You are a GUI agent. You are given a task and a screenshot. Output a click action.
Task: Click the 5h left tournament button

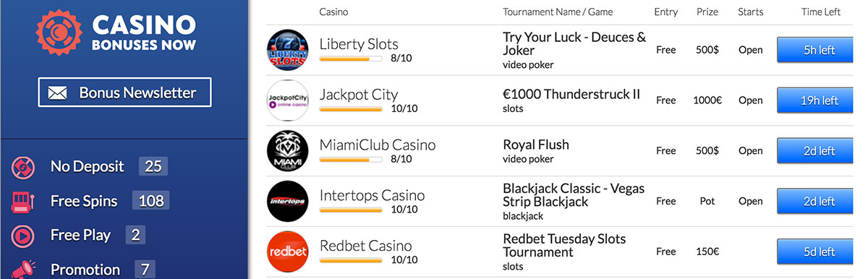[x=819, y=50]
